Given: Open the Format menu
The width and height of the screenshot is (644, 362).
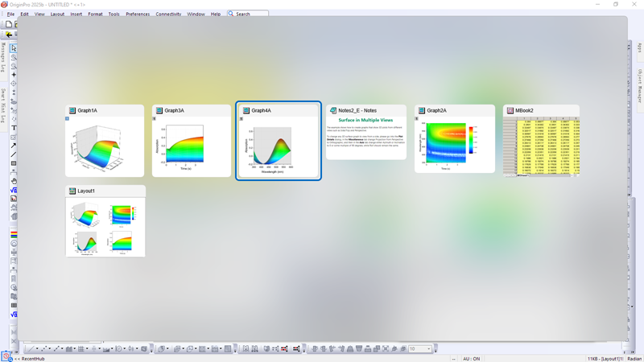Looking at the screenshot, I should click(x=95, y=14).
